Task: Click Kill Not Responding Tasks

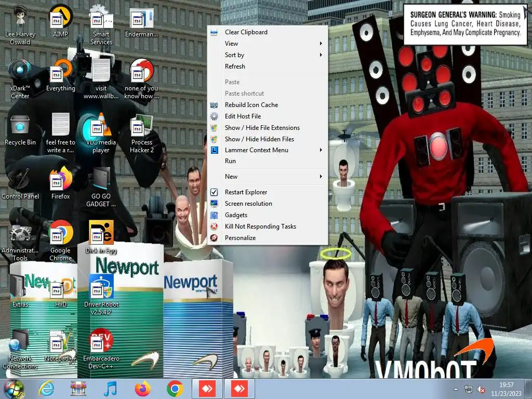Action: tap(268, 227)
